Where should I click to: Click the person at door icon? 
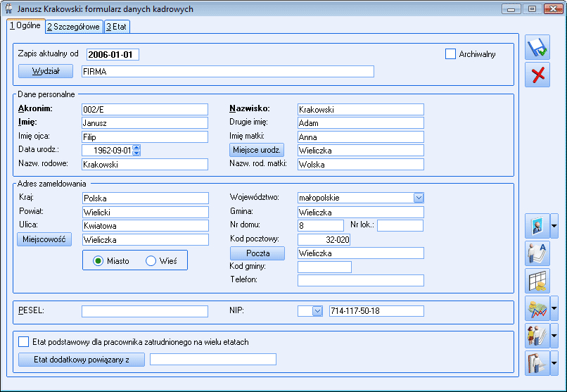tap(537, 363)
